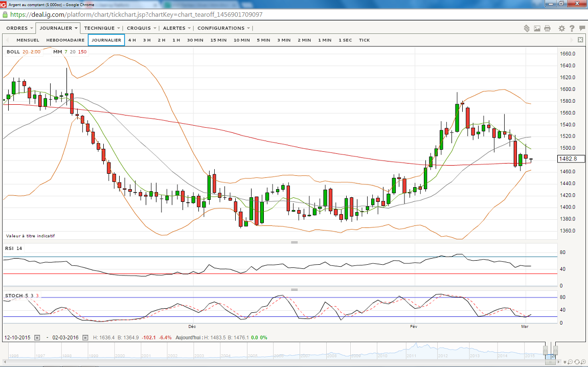The width and height of the screenshot is (588, 367).
Task: Expand the CONFIGURATIONS dropdown
Action: (223, 28)
